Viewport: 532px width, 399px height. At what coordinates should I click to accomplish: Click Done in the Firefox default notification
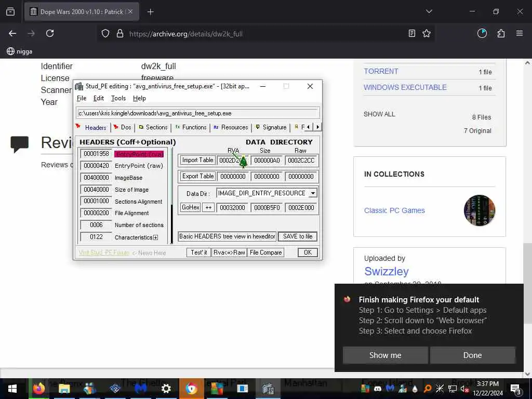click(x=472, y=355)
